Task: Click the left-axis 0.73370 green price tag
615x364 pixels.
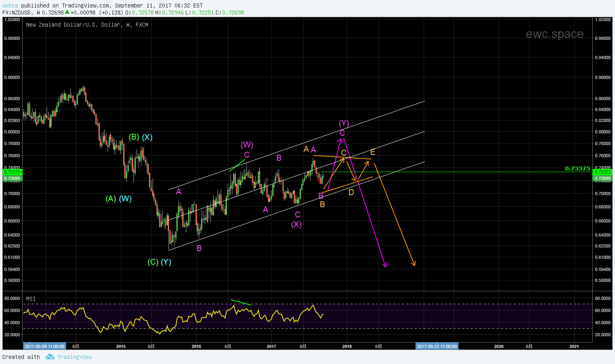Action: 12,172
